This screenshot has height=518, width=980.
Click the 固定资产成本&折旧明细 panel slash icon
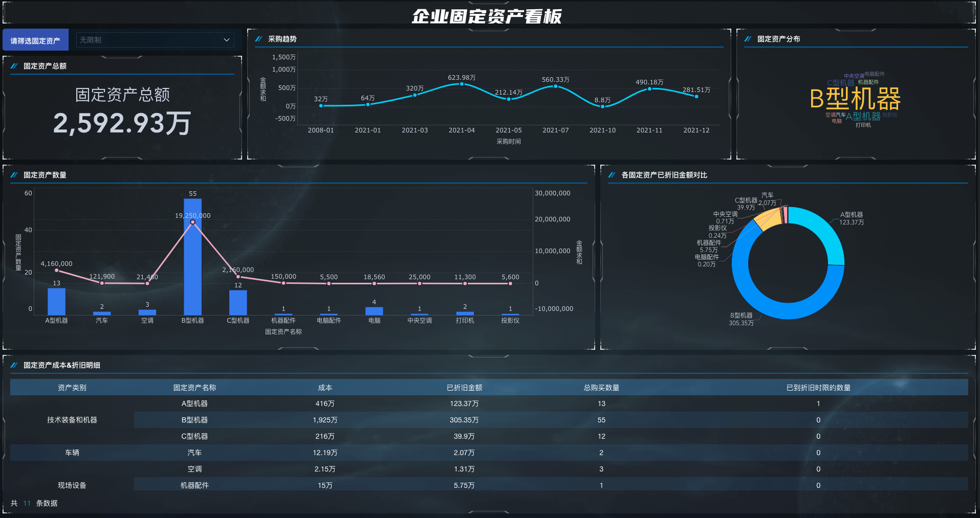[x=14, y=365]
